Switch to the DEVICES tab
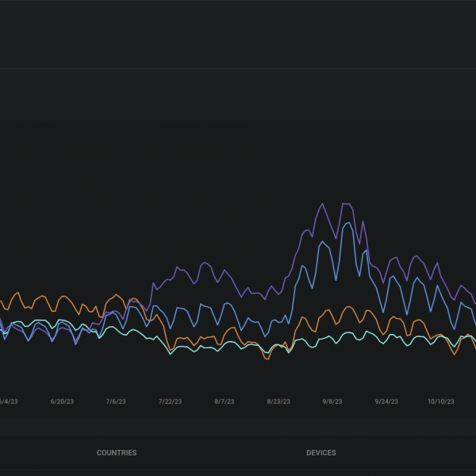Image resolution: width=476 pixels, height=476 pixels. (321, 453)
